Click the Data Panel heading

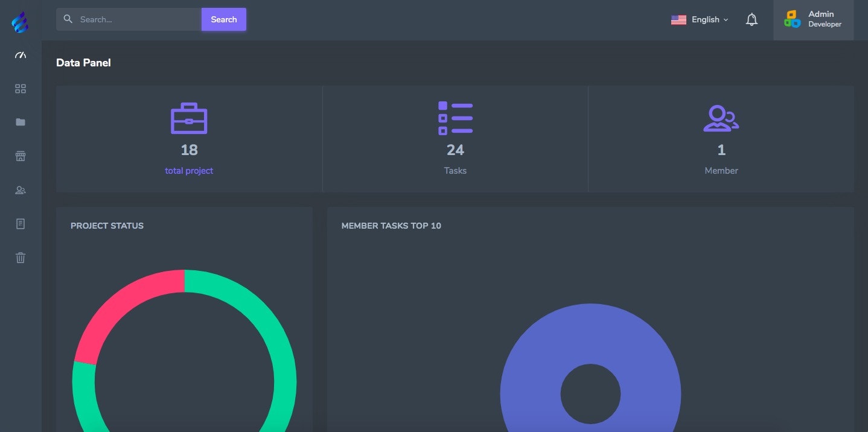coord(83,63)
